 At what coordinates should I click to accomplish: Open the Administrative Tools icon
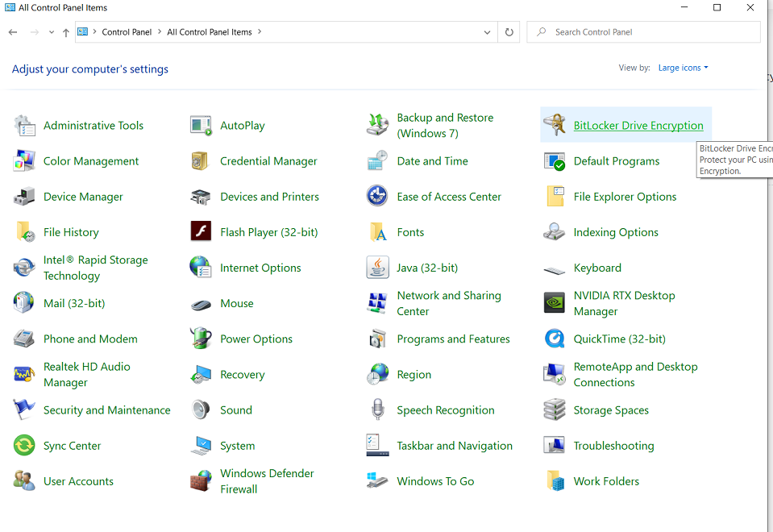[x=25, y=126]
